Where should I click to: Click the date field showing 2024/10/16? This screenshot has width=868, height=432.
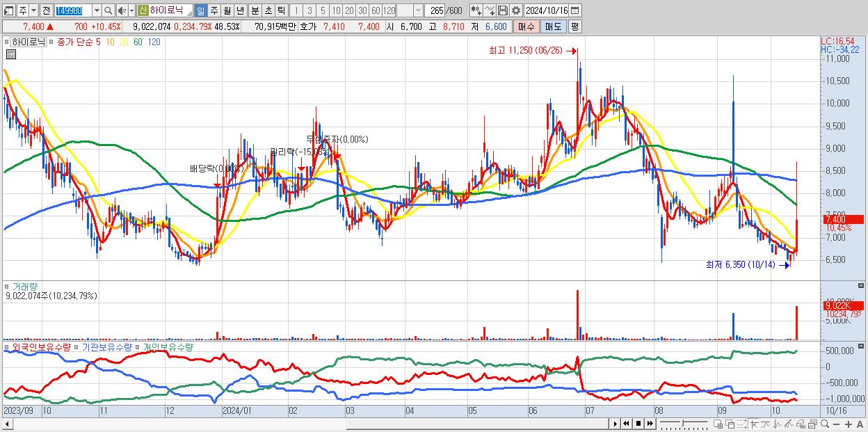(547, 10)
